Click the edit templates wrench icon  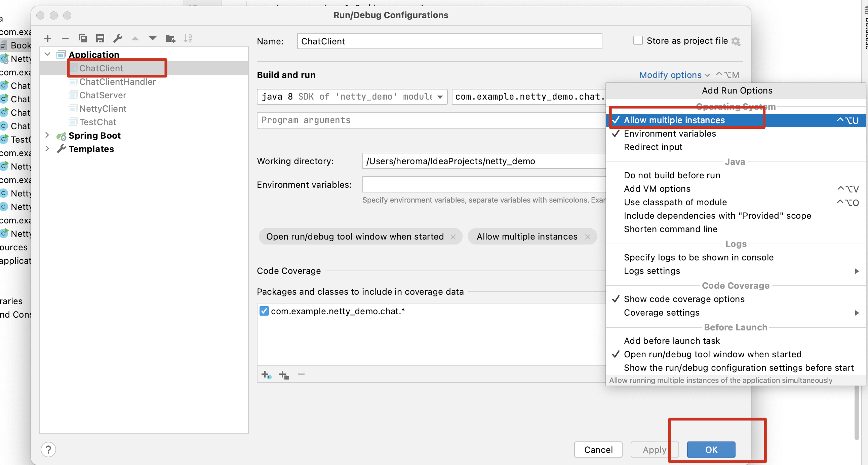click(118, 38)
